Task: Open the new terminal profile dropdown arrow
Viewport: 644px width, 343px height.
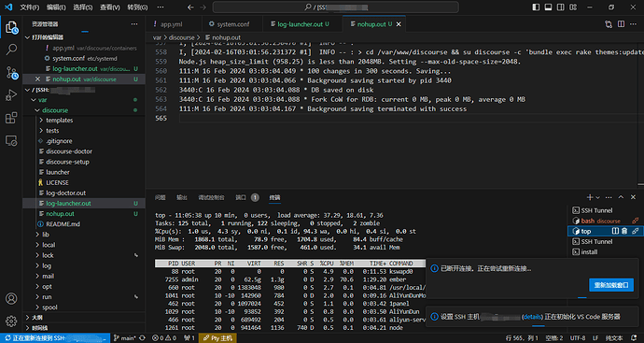Action: point(597,197)
